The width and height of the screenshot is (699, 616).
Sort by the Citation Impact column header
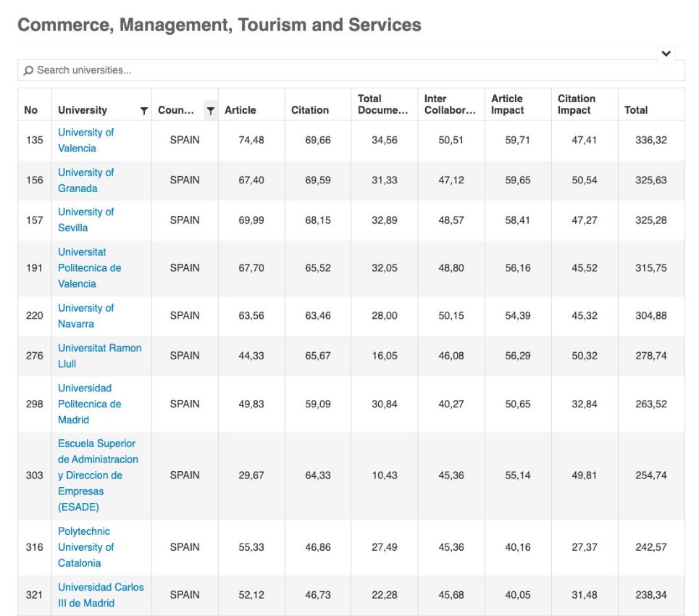pyautogui.click(x=577, y=104)
